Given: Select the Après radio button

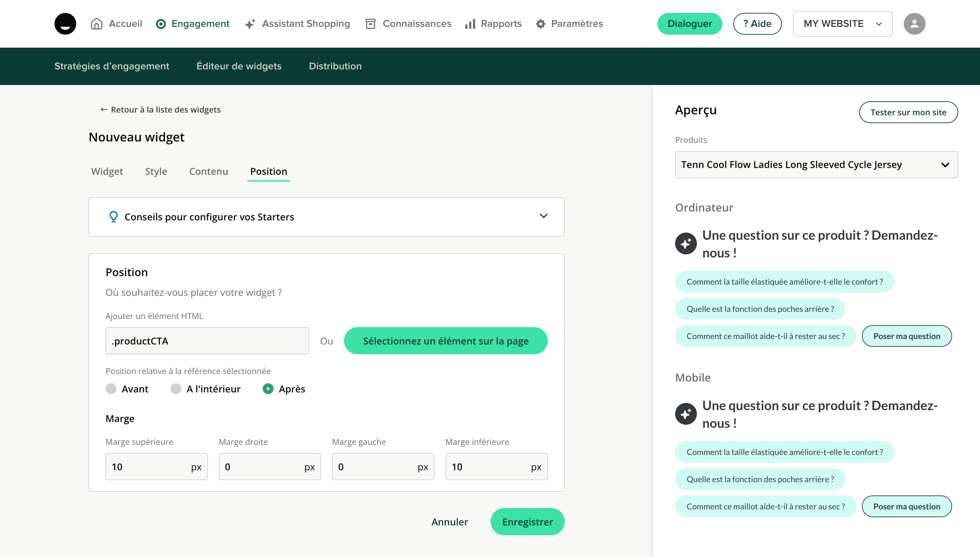Looking at the screenshot, I should coord(268,389).
